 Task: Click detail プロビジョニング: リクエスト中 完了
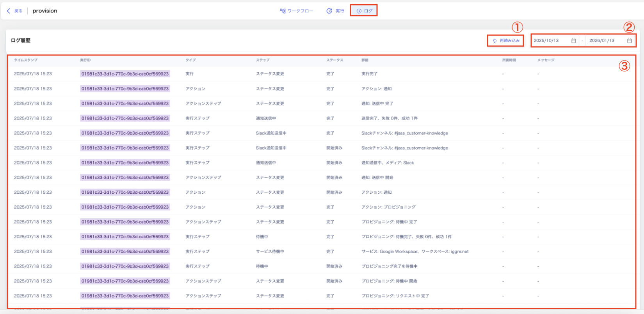(x=395, y=296)
